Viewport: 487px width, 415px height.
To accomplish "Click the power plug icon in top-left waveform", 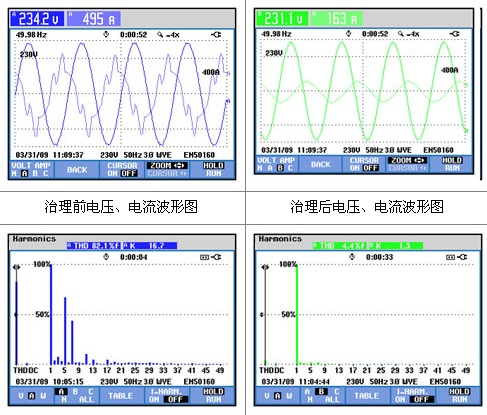I will pos(216,34).
